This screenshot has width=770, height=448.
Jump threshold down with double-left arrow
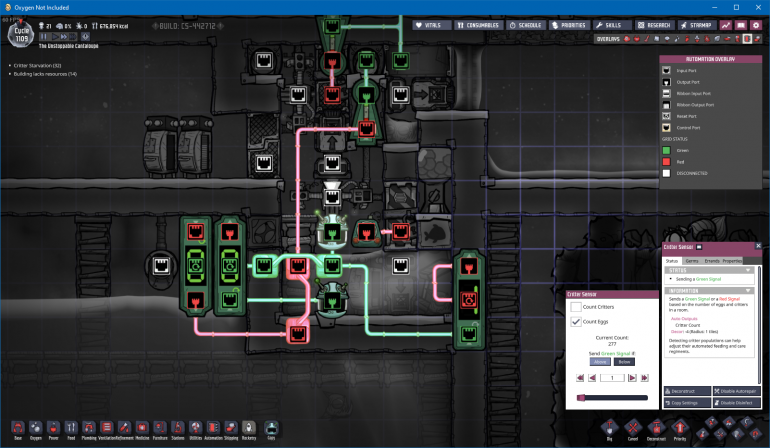pos(580,378)
